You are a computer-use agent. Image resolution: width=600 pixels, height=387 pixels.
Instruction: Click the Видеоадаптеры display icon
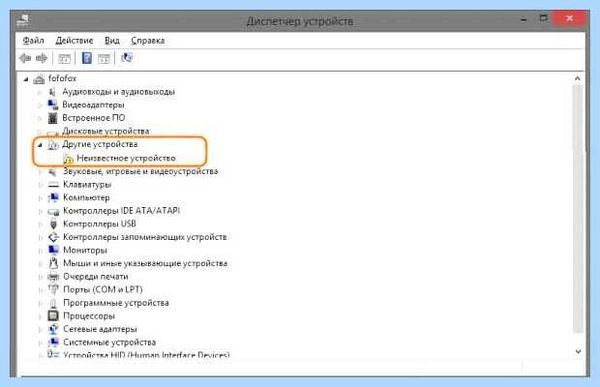pos(53,105)
